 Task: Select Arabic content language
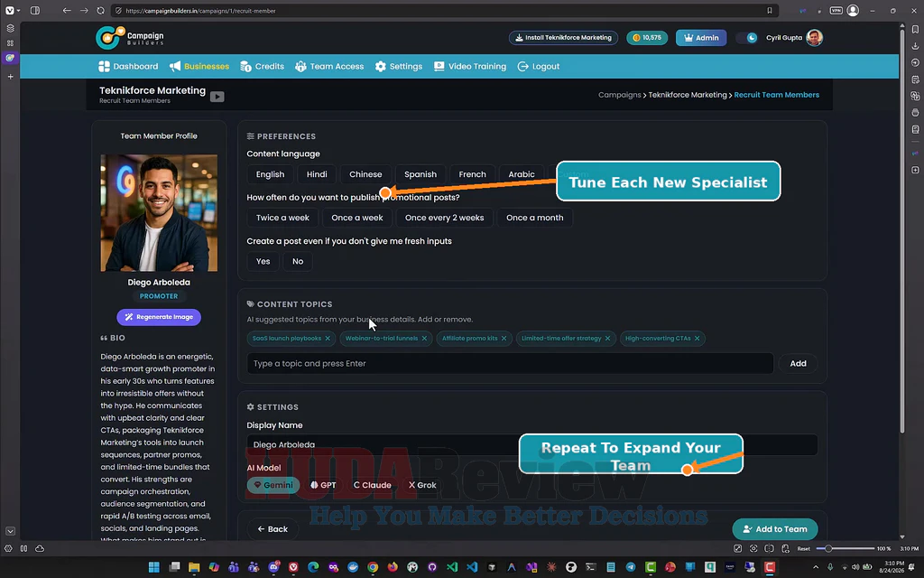(522, 174)
